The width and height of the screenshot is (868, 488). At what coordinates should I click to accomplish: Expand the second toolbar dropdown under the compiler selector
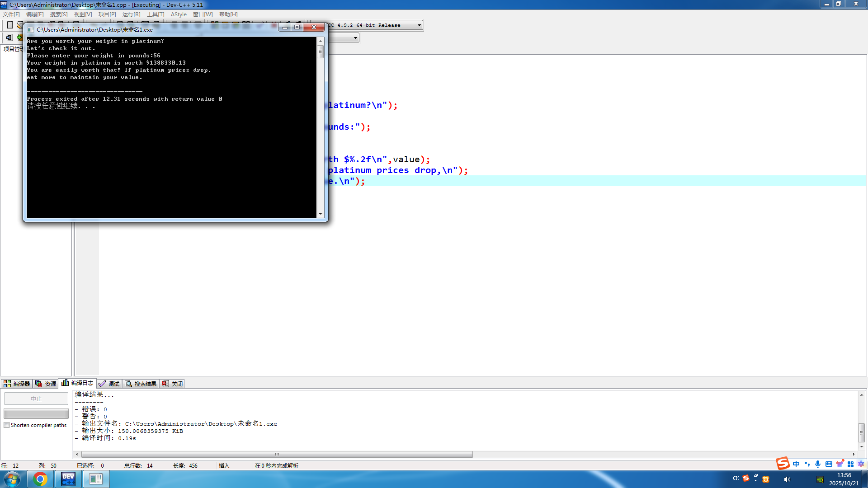(355, 38)
